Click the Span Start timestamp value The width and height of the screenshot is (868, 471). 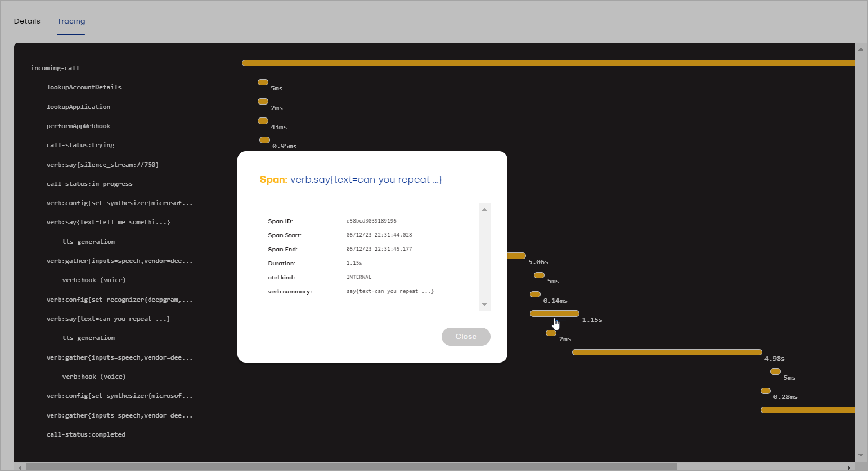[379, 235]
